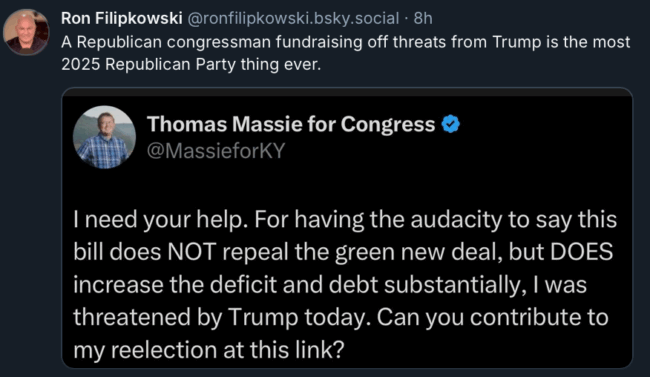The height and width of the screenshot is (377, 650).
Task: Open the @ronfilipkowski.bsky.social handle link
Action: pyautogui.click(x=293, y=18)
